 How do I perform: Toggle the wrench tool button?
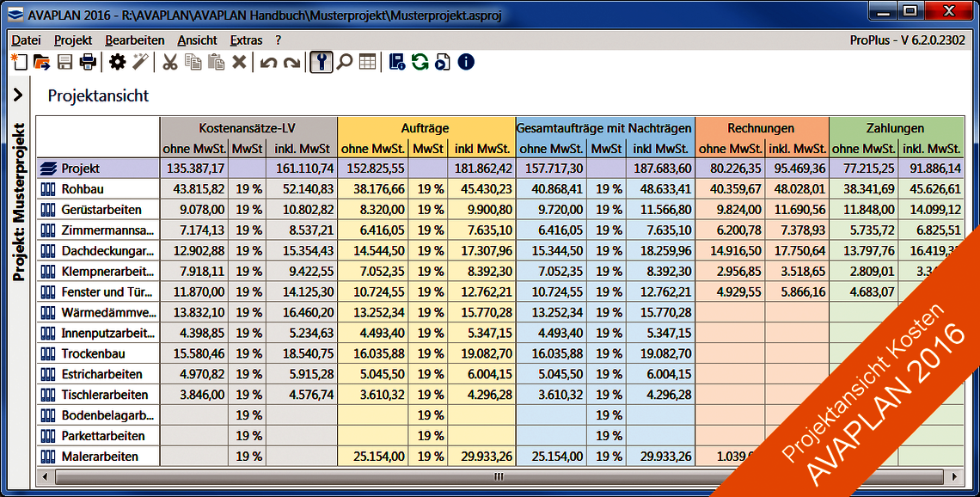tap(322, 62)
